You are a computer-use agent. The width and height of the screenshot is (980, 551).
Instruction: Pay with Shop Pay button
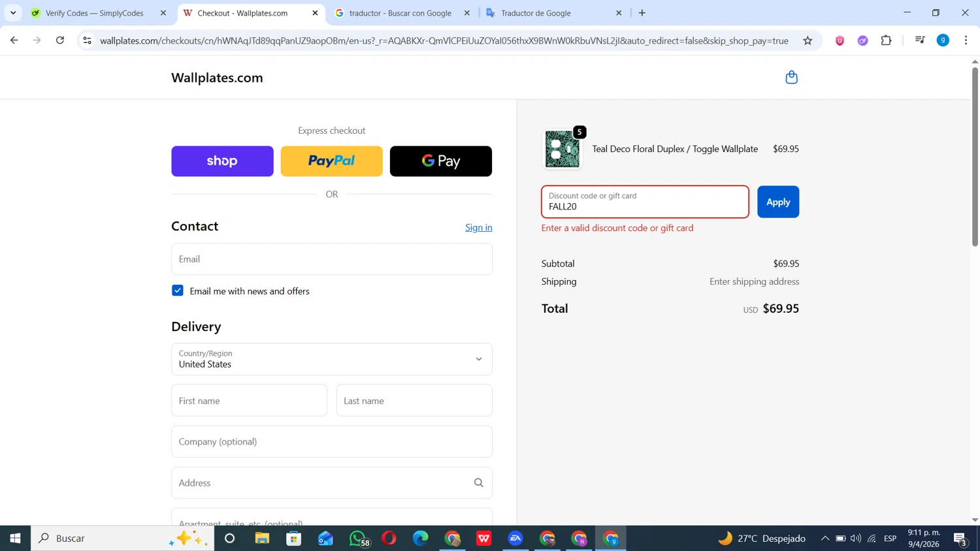pyautogui.click(x=222, y=161)
